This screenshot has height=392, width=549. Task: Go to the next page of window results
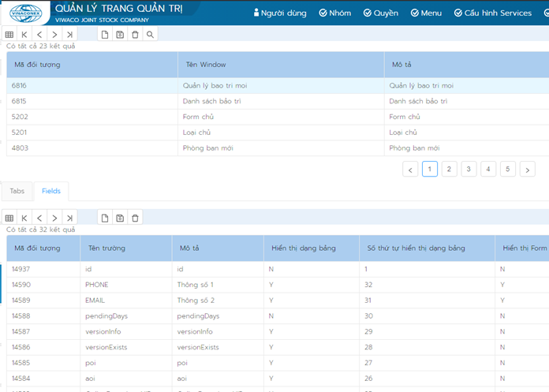click(527, 170)
